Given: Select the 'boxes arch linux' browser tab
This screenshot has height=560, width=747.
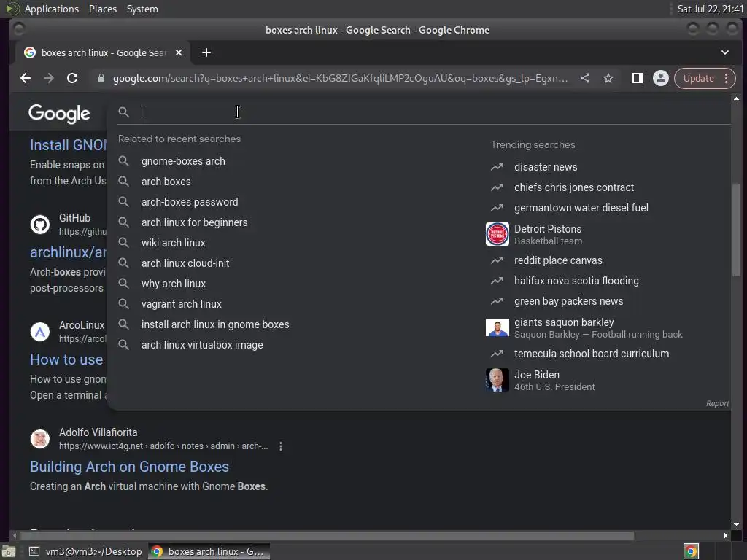Looking at the screenshot, I should pyautogui.click(x=102, y=52).
